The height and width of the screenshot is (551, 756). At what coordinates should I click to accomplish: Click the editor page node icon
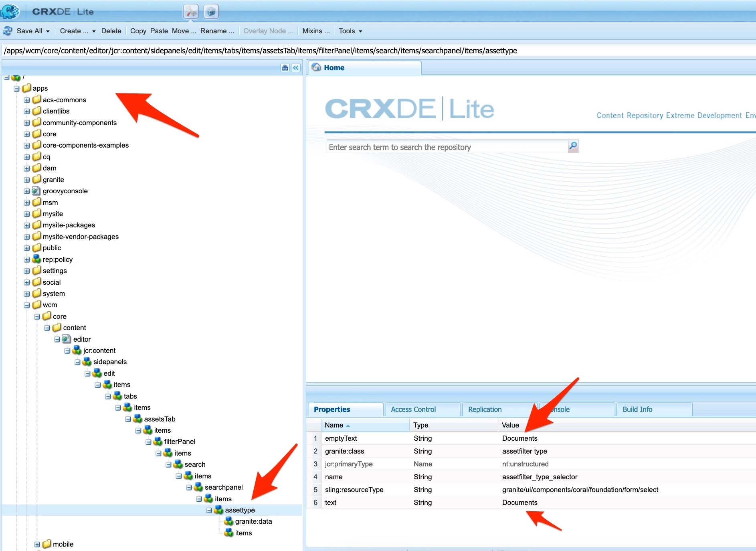tap(67, 339)
